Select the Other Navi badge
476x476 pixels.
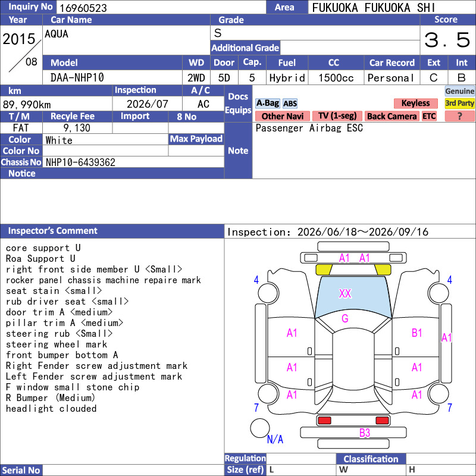click(x=282, y=116)
